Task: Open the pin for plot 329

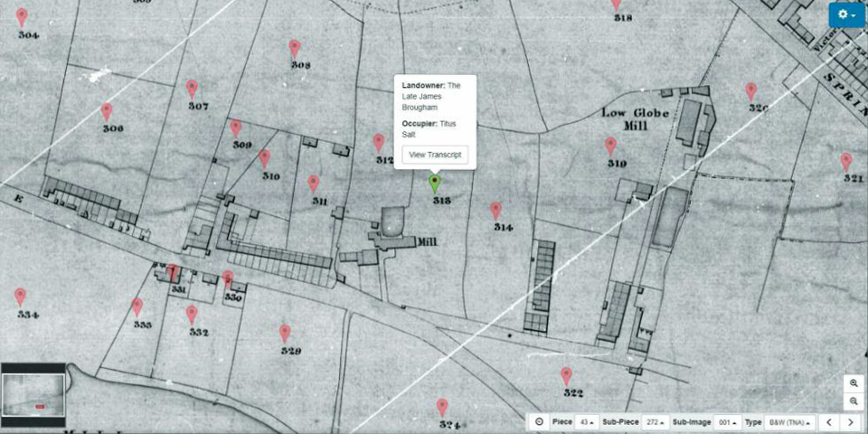Action: click(x=285, y=332)
